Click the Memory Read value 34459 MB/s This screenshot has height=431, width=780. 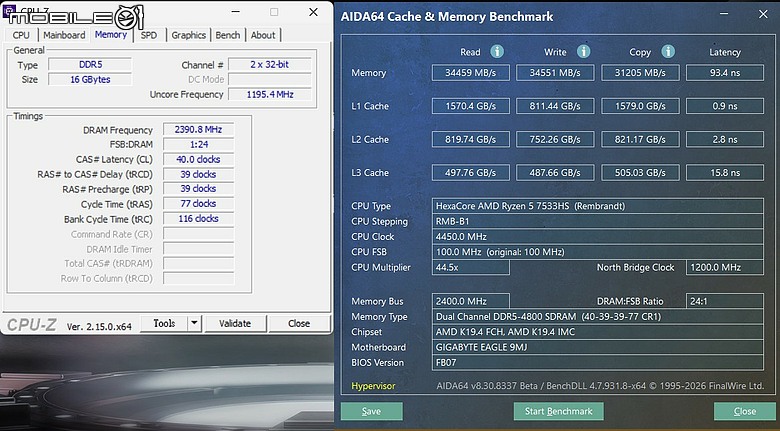pyautogui.click(x=471, y=73)
